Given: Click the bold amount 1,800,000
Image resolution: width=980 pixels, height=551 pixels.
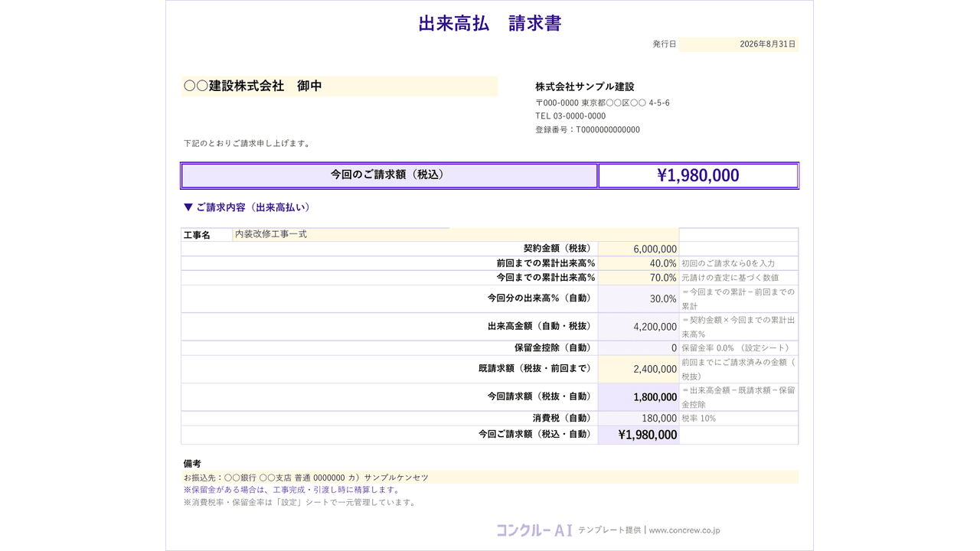Looking at the screenshot, I should [x=639, y=397].
